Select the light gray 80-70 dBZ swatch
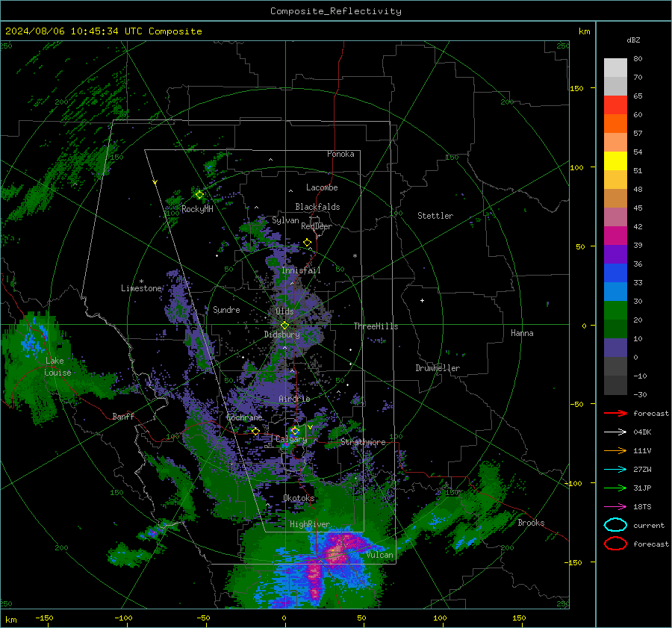This screenshot has width=672, height=628. click(615, 68)
